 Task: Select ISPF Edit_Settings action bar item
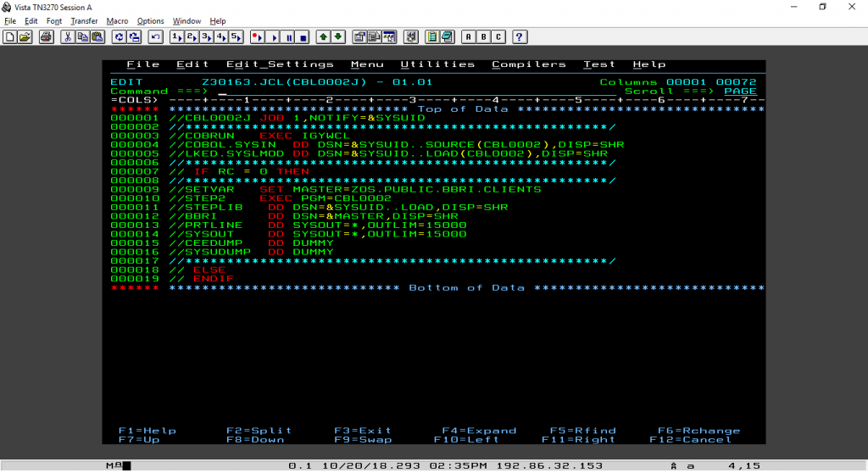pyautogui.click(x=280, y=64)
